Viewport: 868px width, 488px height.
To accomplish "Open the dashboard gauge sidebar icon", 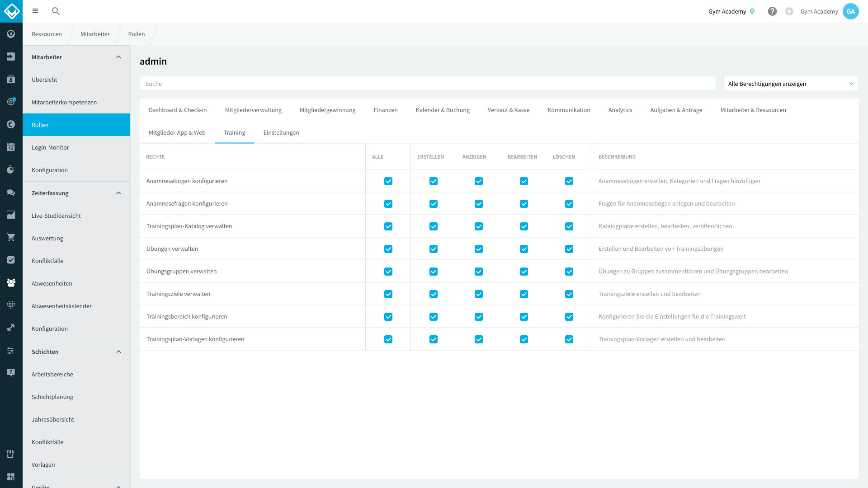I will click(x=11, y=34).
